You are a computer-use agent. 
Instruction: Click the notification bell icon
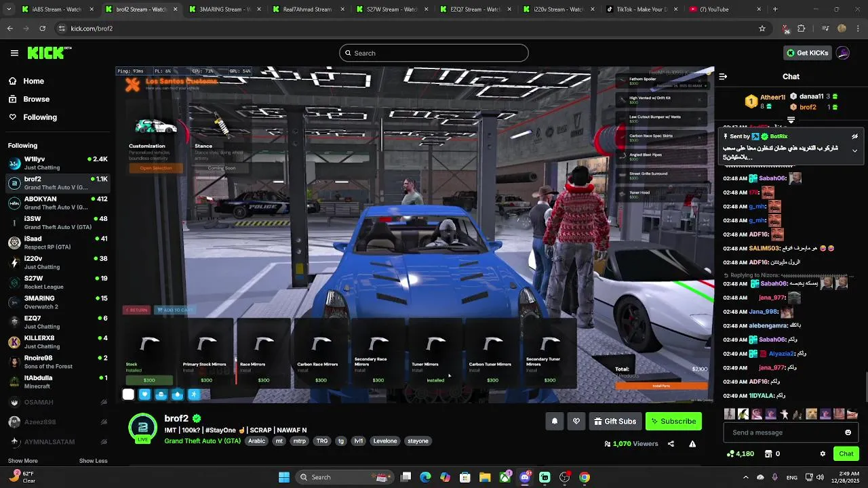click(554, 422)
